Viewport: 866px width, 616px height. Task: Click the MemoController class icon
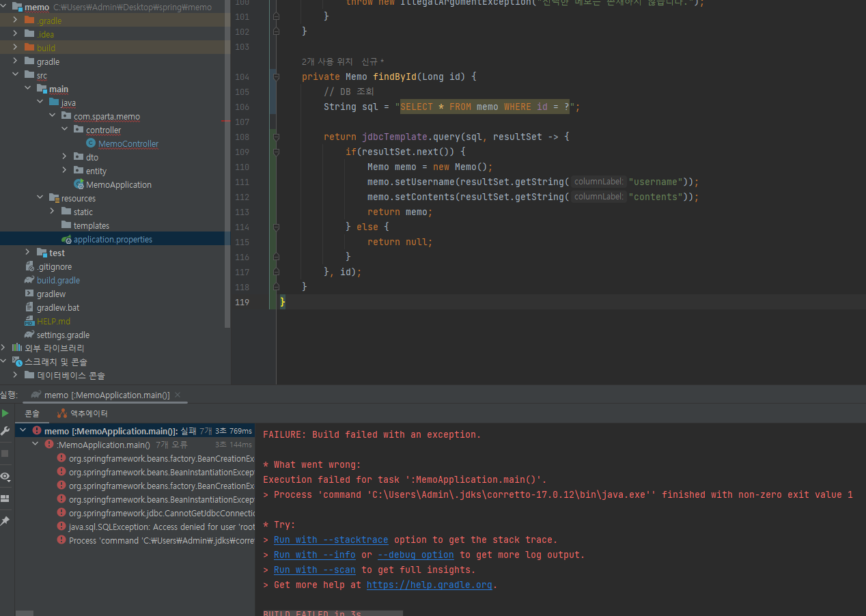[91, 143]
